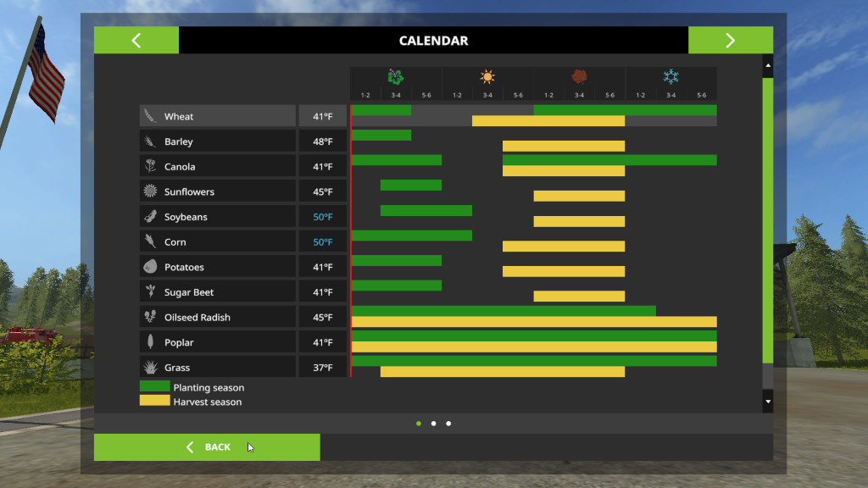This screenshot has height=488, width=868.
Task: Click the Sunflowers crop icon
Action: pos(150,191)
